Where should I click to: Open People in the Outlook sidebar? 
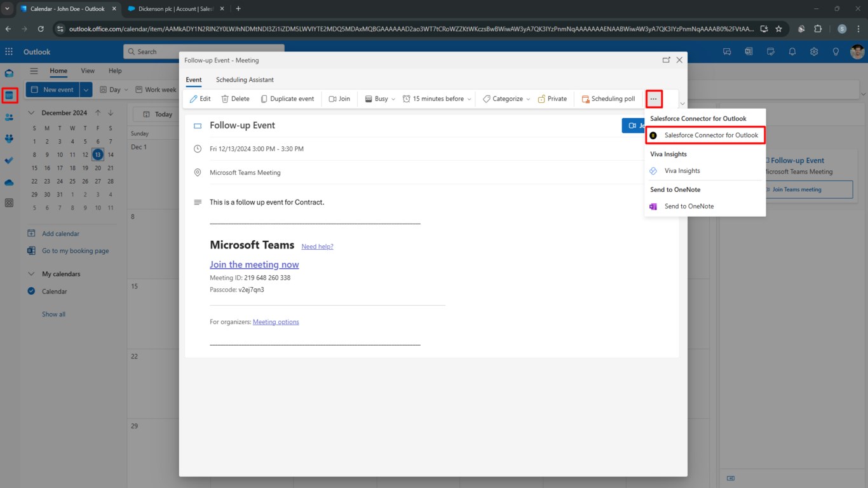[x=9, y=117]
